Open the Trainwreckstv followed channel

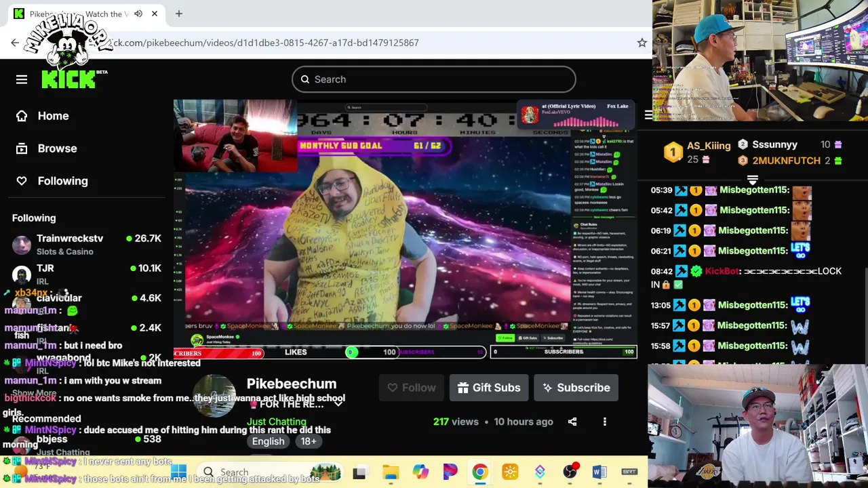pyautogui.click(x=86, y=244)
